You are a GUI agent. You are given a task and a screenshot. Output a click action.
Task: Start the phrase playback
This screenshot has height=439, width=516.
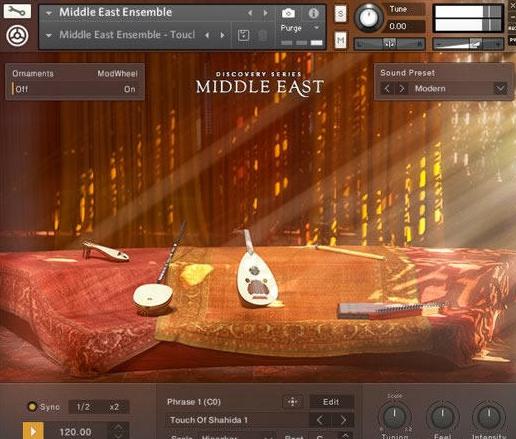33,431
